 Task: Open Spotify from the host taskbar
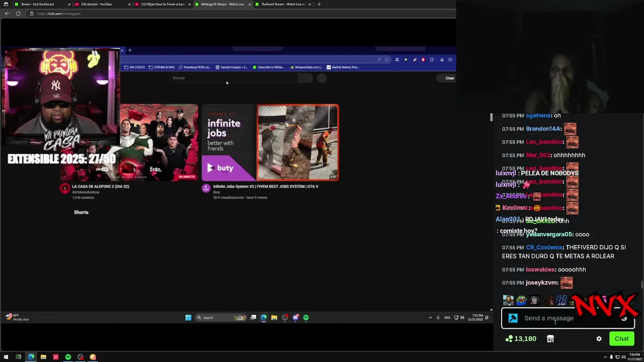tap(68, 357)
